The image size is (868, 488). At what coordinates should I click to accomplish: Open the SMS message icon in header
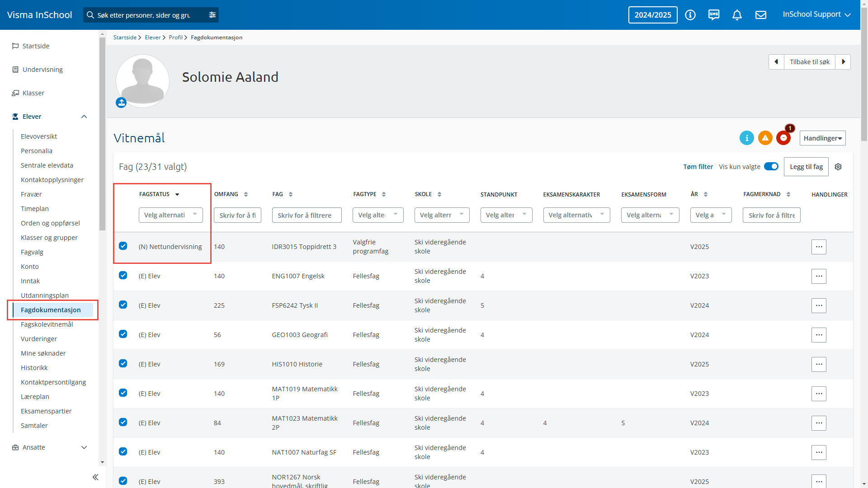click(714, 15)
